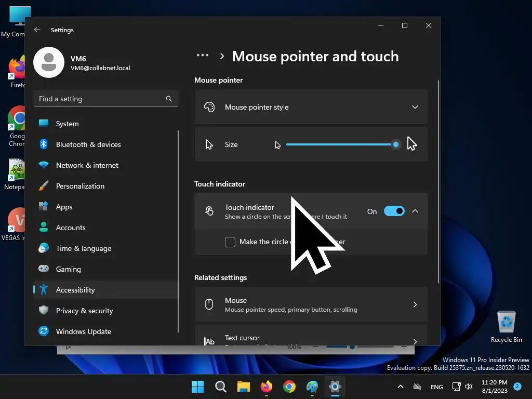Click the Personalization paintbrush icon
The width and height of the screenshot is (532, 399).
(44, 185)
